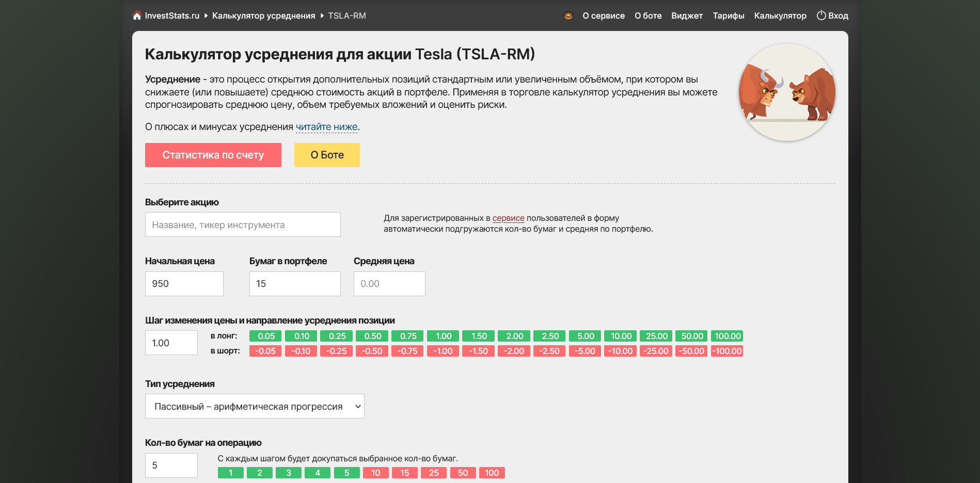Select the green 1.00 long step button
The width and height of the screenshot is (980, 483).
443,336
